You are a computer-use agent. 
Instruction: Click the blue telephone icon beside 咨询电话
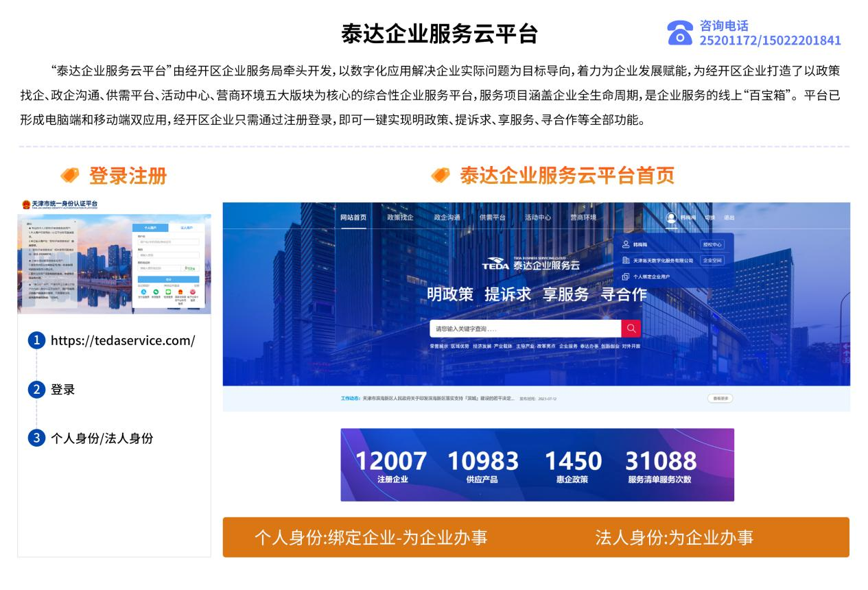tap(679, 32)
